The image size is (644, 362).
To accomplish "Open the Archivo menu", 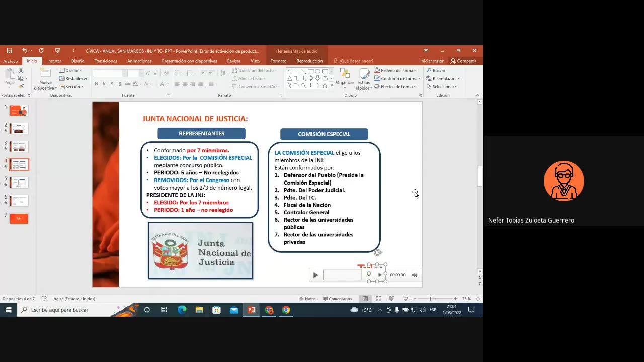I will [x=10, y=61].
